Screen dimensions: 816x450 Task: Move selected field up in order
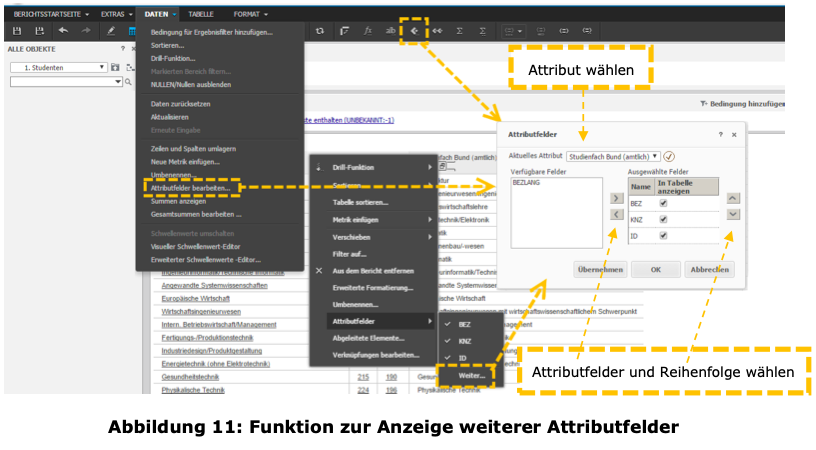(733, 198)
